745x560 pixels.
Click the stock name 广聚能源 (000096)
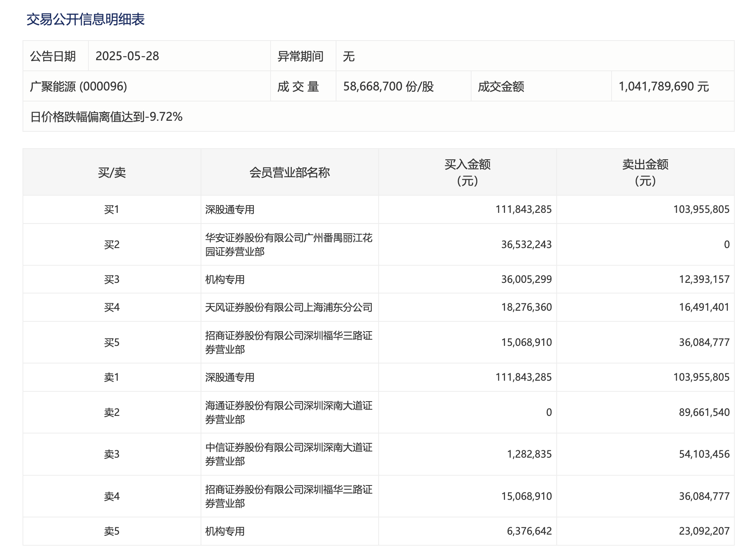click(79, 86)
